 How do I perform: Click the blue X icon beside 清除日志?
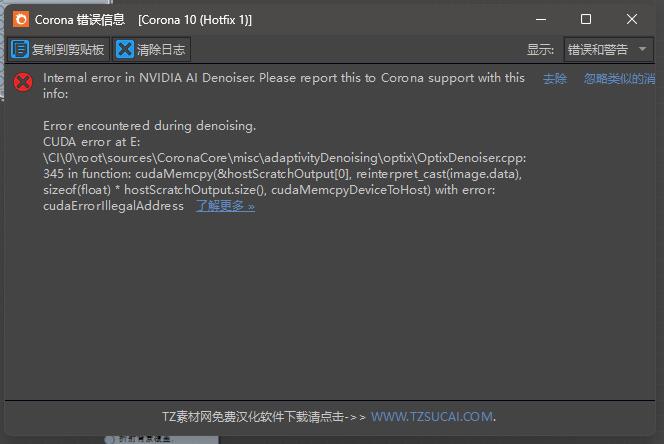124,49
